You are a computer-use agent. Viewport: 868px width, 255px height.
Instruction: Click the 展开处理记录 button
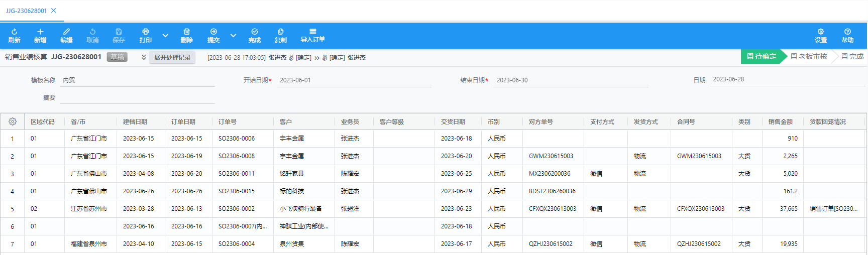tap(172, 57)
